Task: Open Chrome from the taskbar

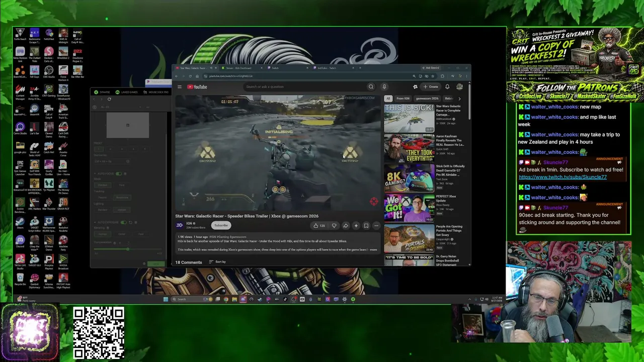Action: click(x=226, y=299)
